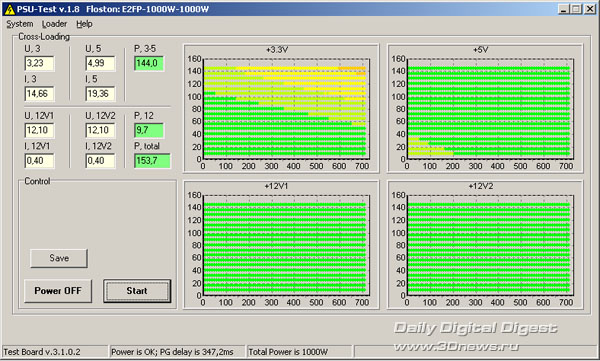Close the PSU-Test window

click(590, 9)
